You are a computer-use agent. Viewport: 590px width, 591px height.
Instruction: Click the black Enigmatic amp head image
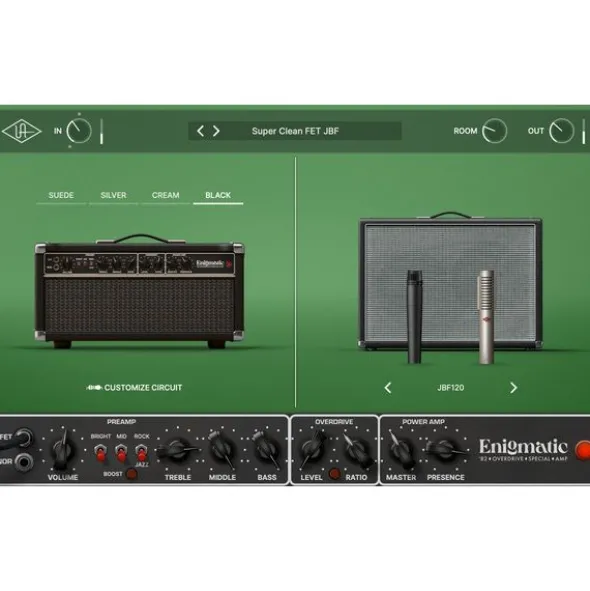point(139,291)
